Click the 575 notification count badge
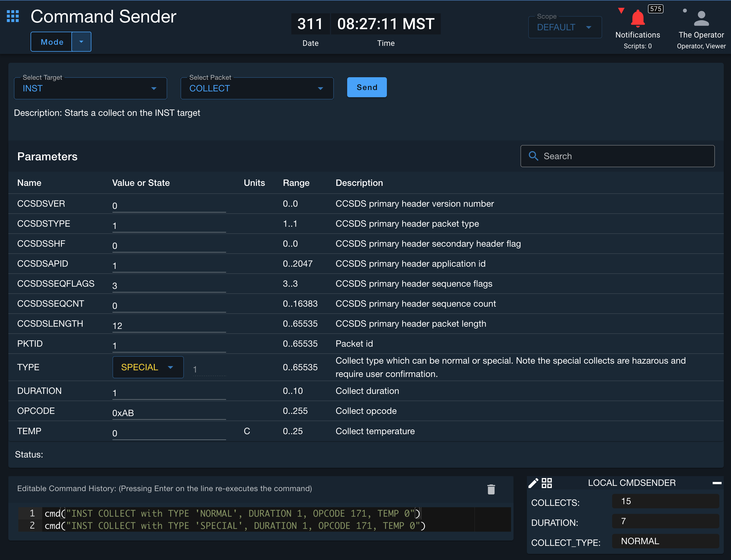 pyautogui.click(x=655, y=9)
